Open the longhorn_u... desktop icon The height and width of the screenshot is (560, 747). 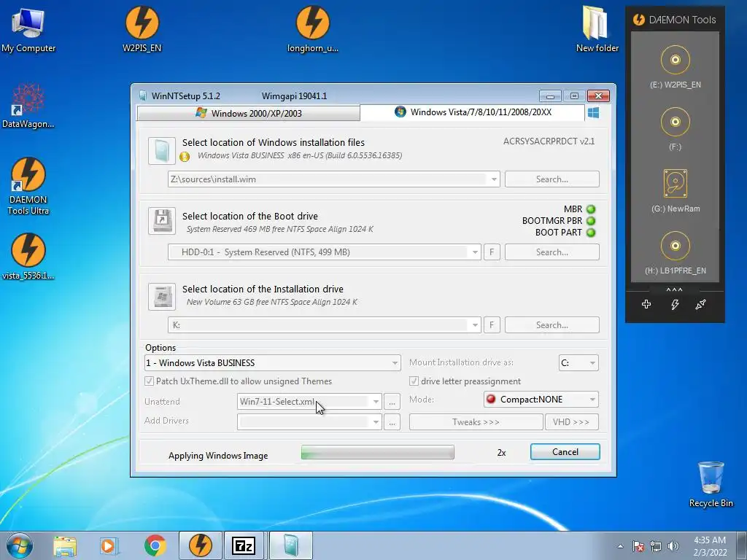pyautogui.click(x=312, y=29)
